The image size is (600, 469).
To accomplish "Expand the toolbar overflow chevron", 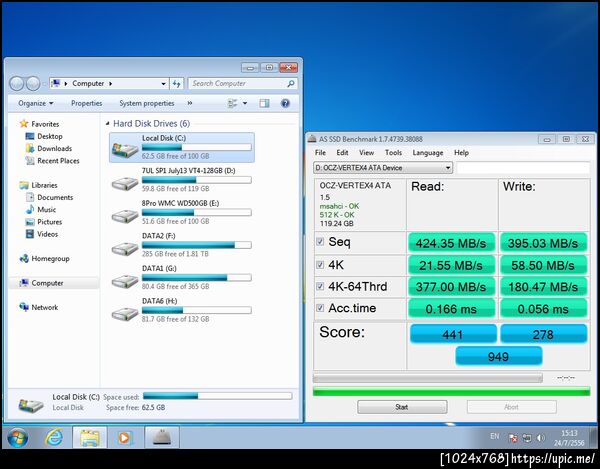I will [190, 103].
